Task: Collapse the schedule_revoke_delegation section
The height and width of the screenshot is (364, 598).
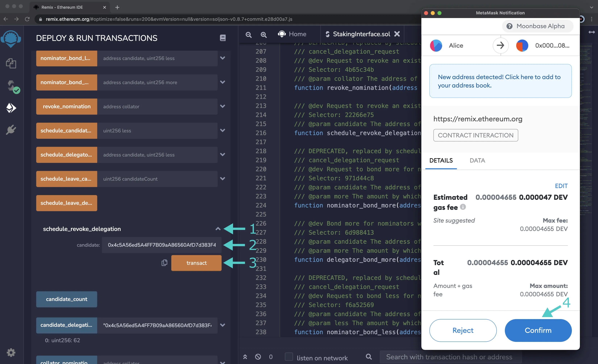Action: tap(218, 229)
